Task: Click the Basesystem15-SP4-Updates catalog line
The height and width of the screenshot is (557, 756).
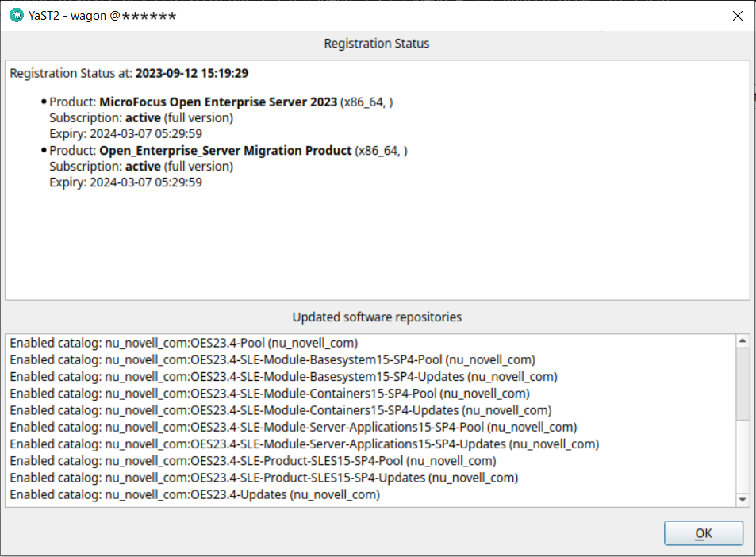Action: pos(283,376)
